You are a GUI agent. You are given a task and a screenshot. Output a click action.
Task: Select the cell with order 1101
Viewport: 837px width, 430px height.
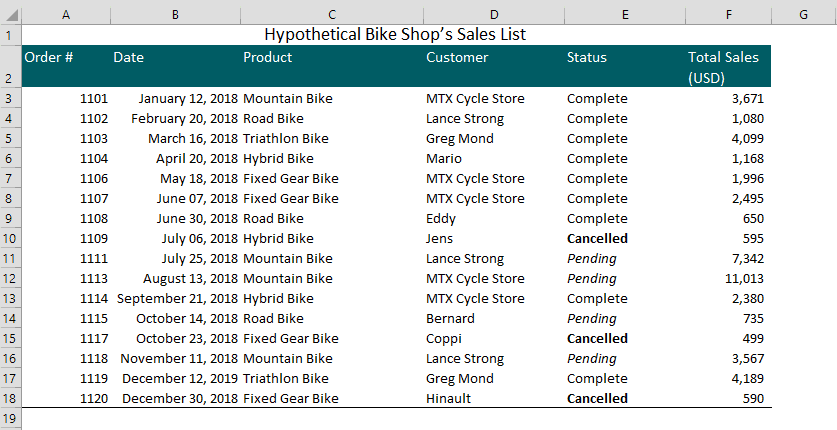tap(66, 99)
